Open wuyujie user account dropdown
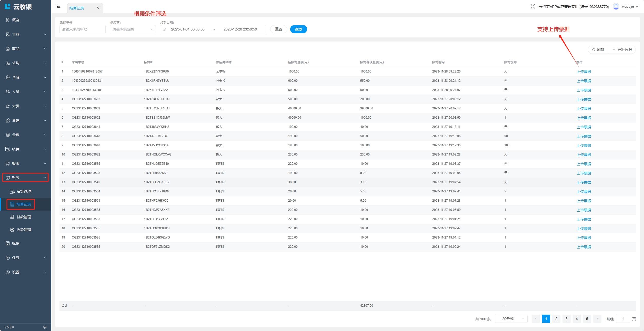The height and width of the screenshot is (331, 644). [x=627, y=7]
